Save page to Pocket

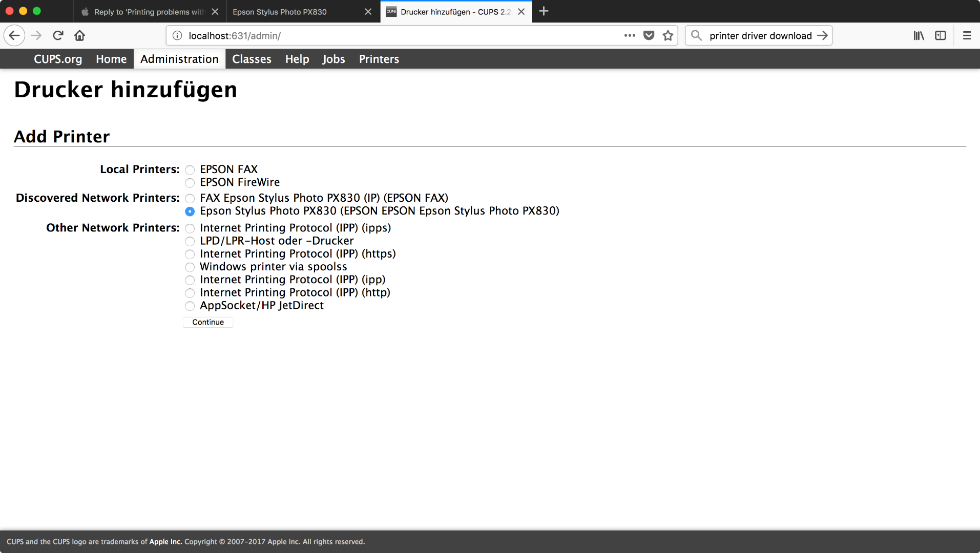649,35
